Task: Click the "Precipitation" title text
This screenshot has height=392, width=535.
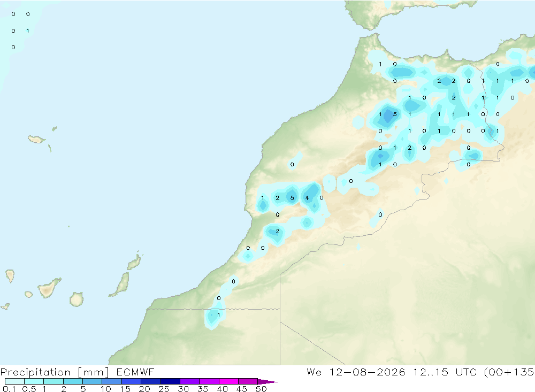Action: click(x=35, y=372)
